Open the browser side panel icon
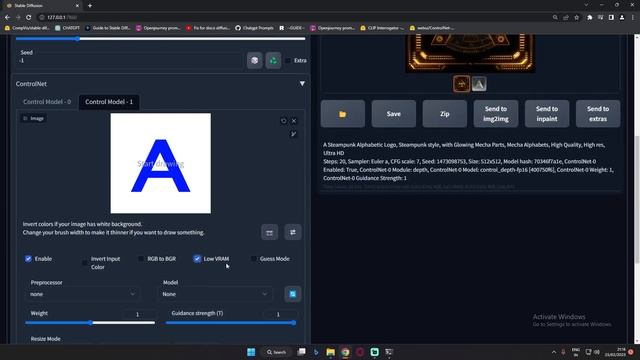 611,18
